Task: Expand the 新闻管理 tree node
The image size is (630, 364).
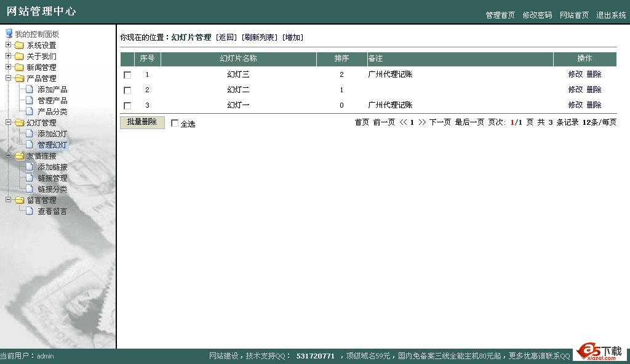Action: coord(8,66)
